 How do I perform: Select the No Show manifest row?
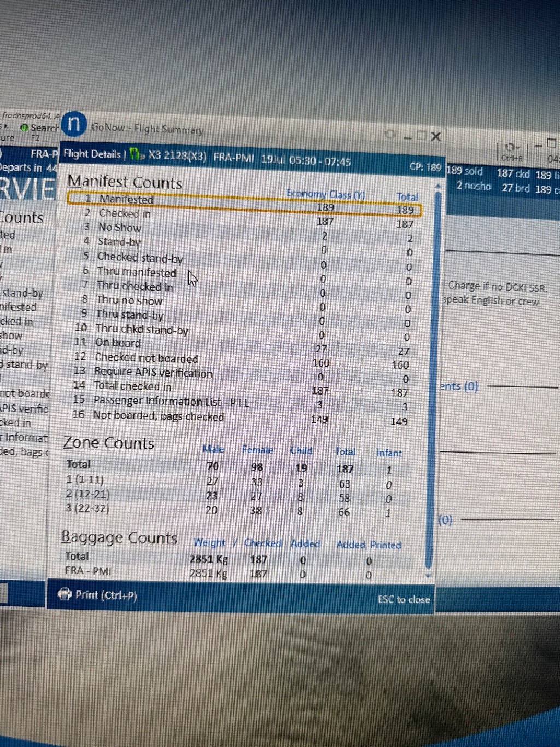coord(119,227)
